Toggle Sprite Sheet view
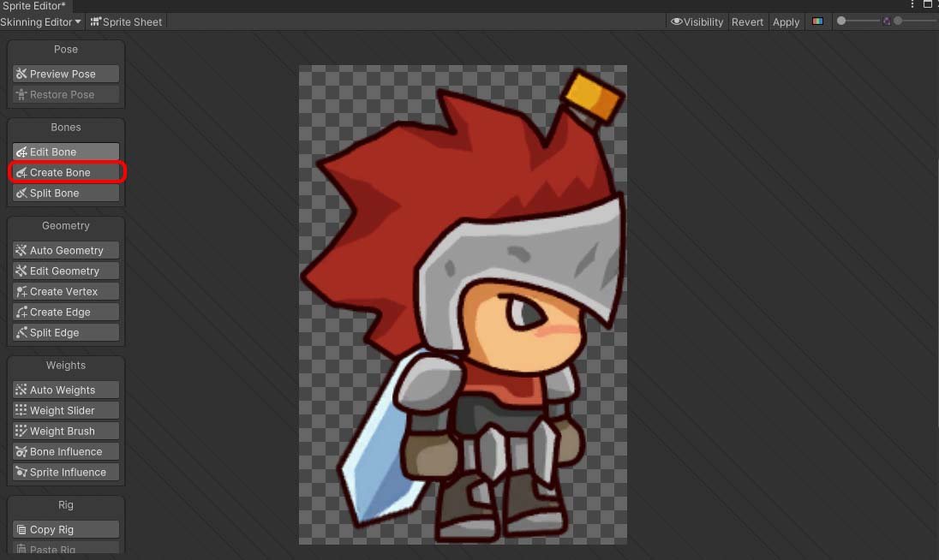This screenshot has height=560, width=939. [x=126, y=22]
